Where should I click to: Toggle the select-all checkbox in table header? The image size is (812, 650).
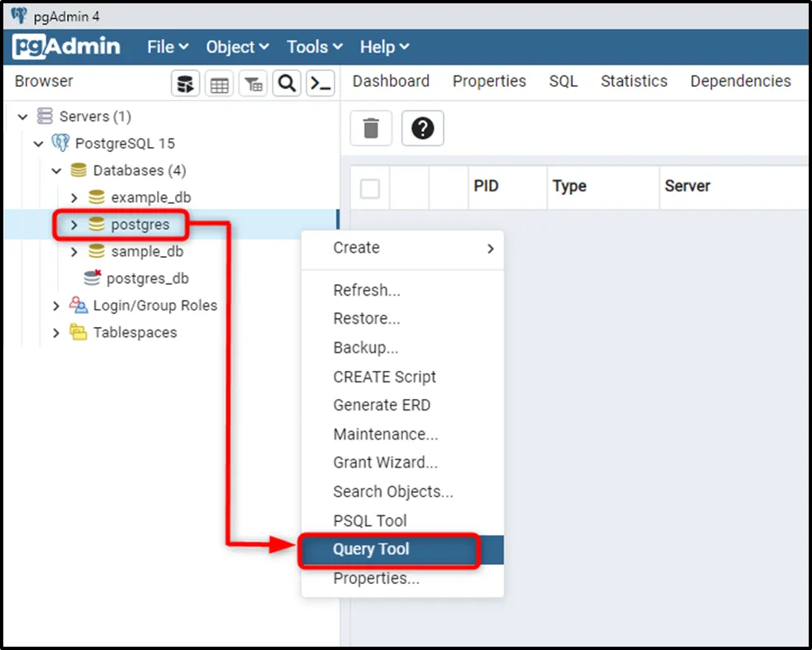[370, 188]
